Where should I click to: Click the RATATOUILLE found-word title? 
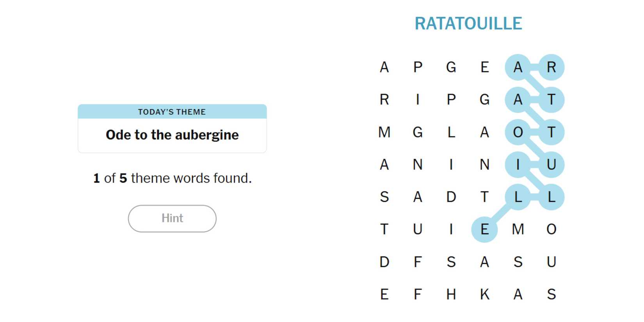(468, 23)
